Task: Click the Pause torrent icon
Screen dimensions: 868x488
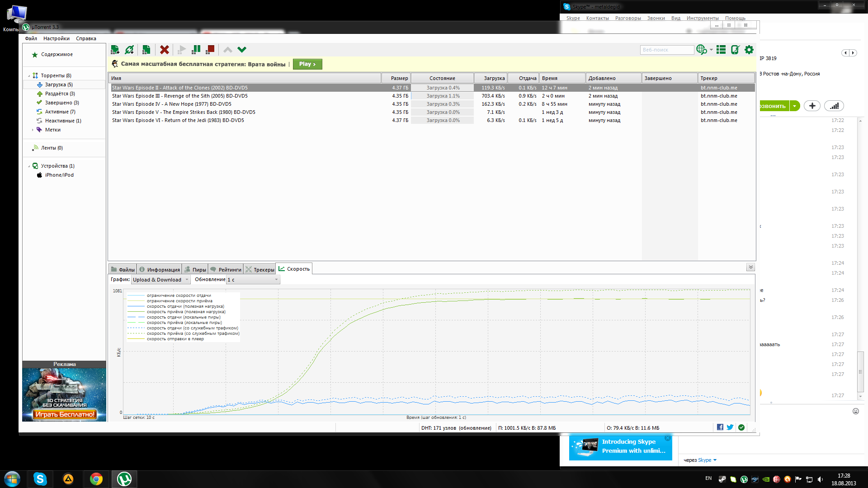Action: tap(196, 50)
